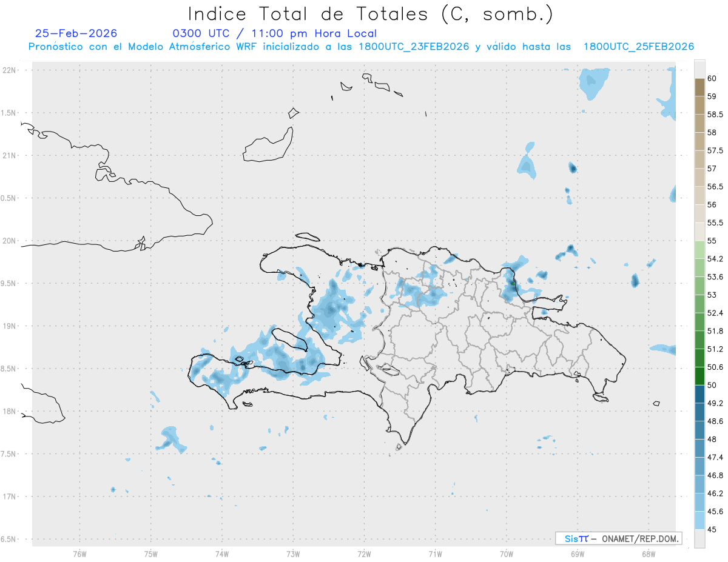Click the dark green legend swatch between 50 and 50.6

pos(699,376)
